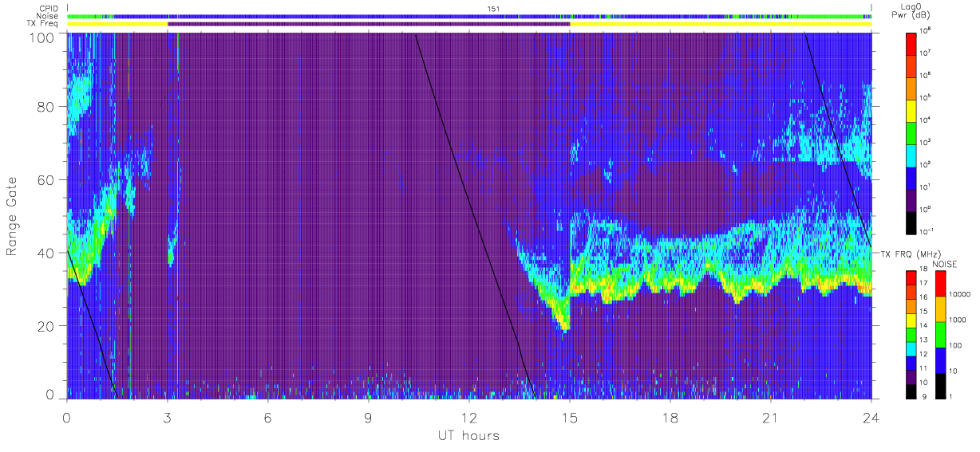Click the Range Gate axis title
The image size is (980, 452).
pyautogui.click(x=12, y=214)
